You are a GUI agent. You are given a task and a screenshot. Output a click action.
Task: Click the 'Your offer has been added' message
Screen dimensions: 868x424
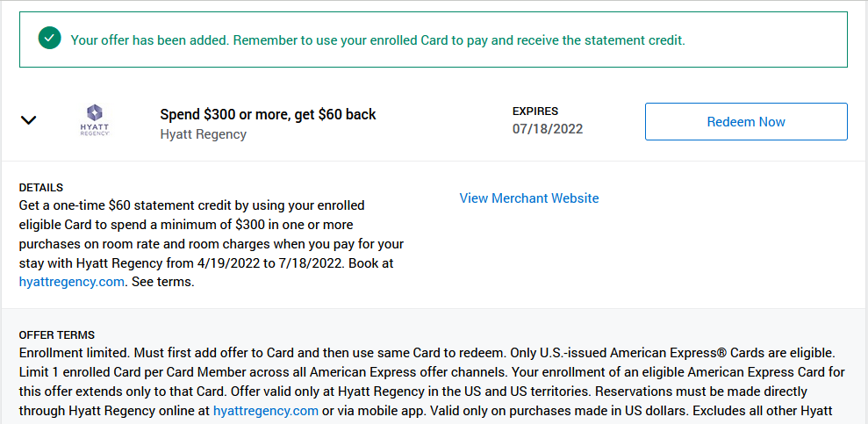(x=377, y=40)
